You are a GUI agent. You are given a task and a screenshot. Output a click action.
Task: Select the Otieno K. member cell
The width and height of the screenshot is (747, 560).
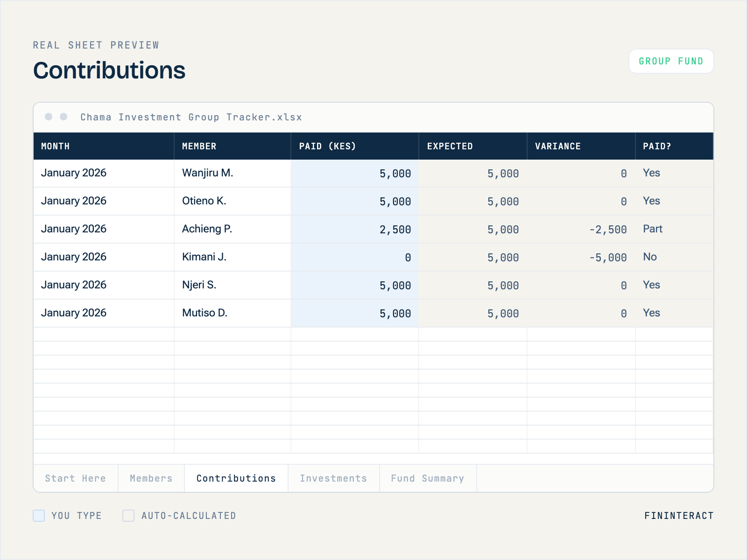coord(233,201)
